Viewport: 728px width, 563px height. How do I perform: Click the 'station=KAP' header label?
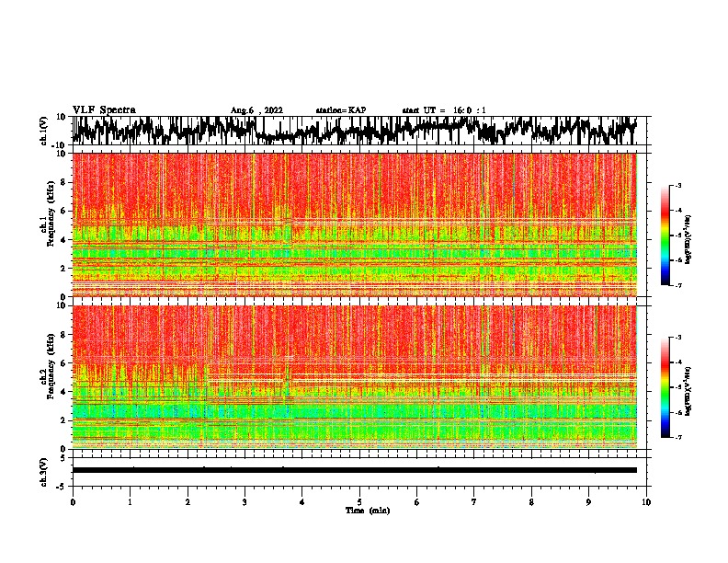tap(341, 110)
